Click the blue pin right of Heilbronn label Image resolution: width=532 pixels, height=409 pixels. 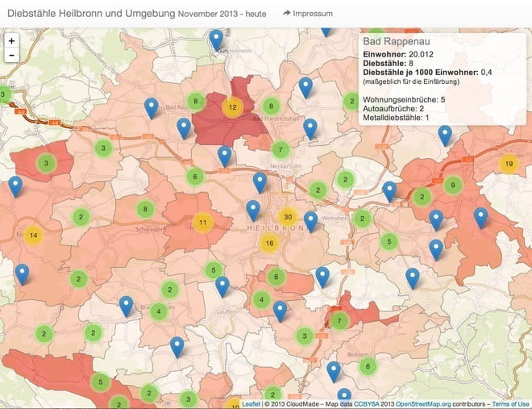point(310,222)
